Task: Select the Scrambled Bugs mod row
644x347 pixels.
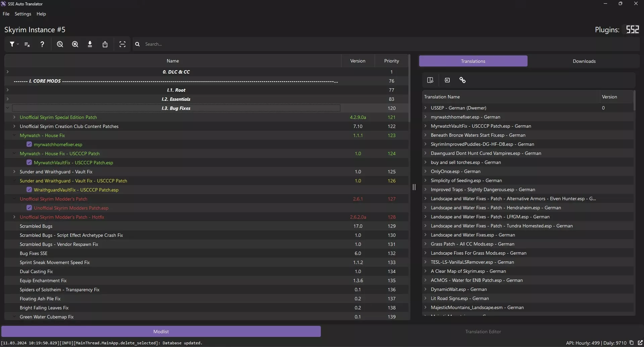Action: click(206, 226)
